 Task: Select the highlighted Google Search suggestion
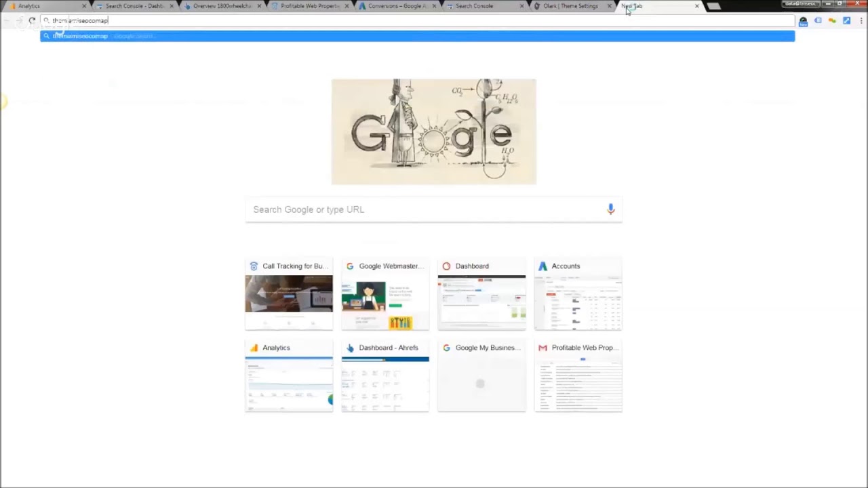(x=417, y=36)
